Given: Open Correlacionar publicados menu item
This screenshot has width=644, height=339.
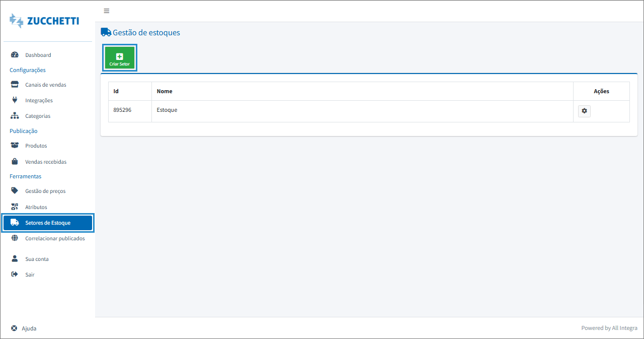Looking at the screenshot, I should (55, 238).
